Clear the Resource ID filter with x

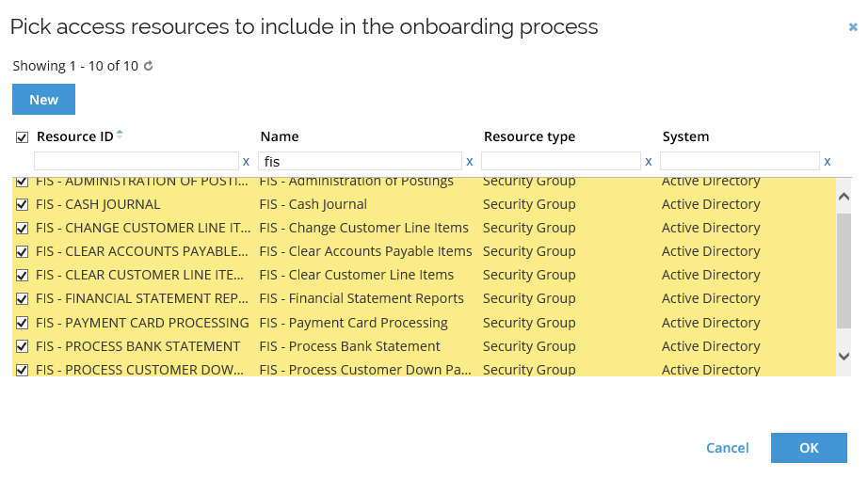coord(246,161)
